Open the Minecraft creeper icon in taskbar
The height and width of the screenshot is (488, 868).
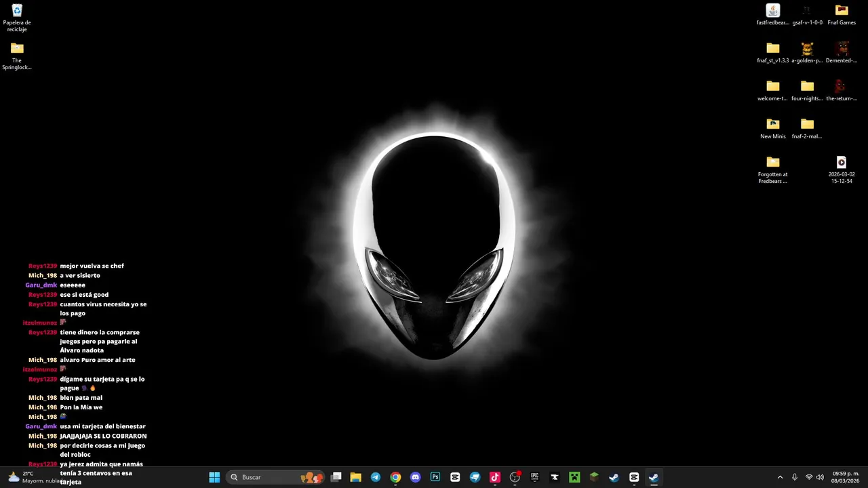(574, 477)
